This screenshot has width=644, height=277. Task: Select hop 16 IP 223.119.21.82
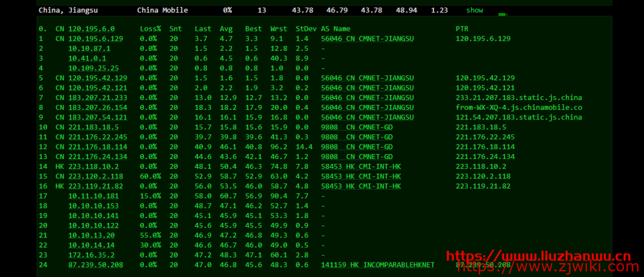[96, 186]
